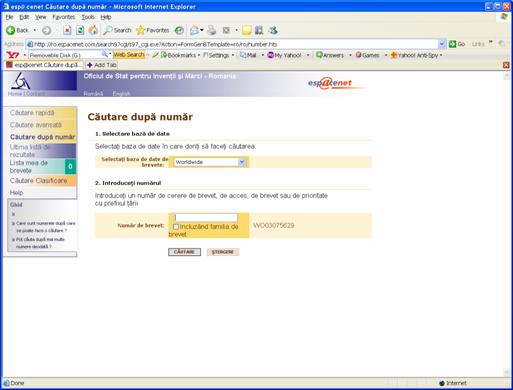Open Yahoo toolbar Settings
The image size is (513, 390).
(x=216, y=55)
